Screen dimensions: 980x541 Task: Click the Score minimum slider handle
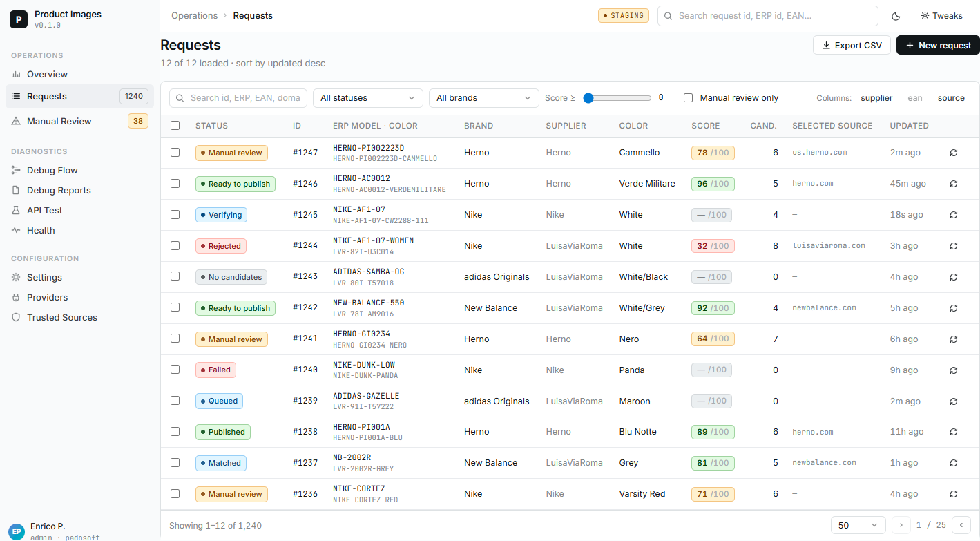click(588, 98)
